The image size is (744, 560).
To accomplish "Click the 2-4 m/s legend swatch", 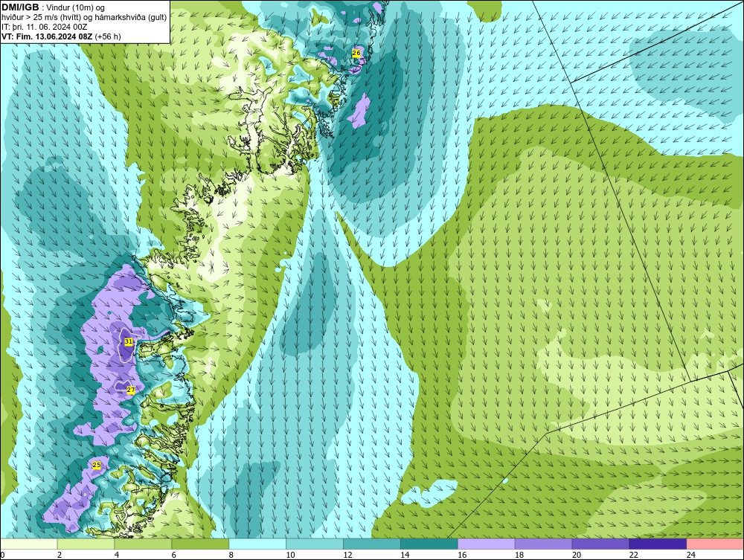I will [x=86, y=544].
